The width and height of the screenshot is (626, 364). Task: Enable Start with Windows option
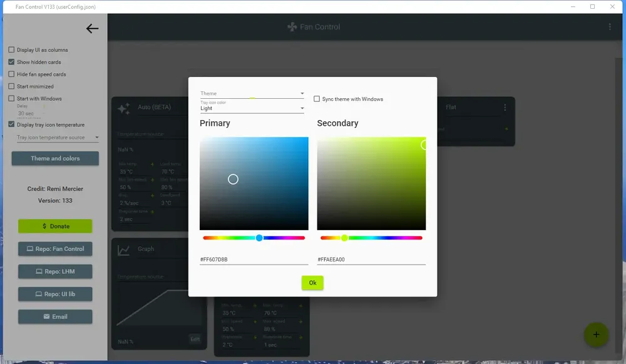pos(11,98)
